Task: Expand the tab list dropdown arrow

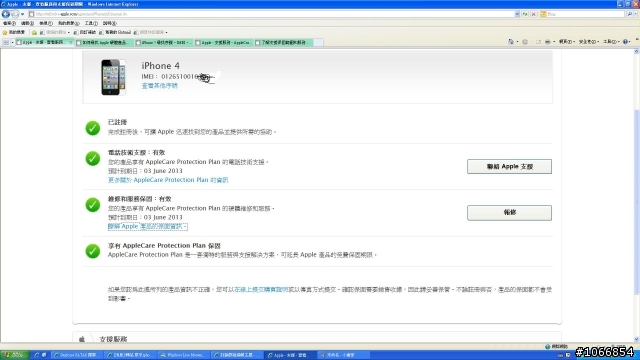Action: [13, 42]
